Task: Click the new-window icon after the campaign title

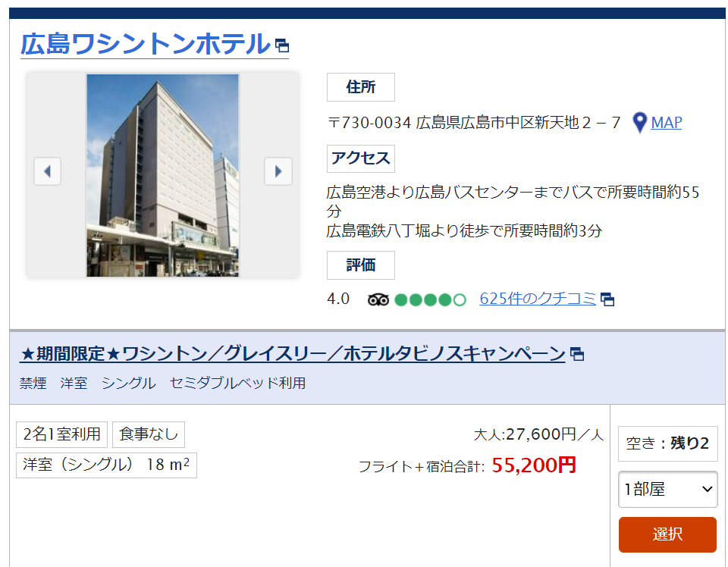Action: pos(576,355)
